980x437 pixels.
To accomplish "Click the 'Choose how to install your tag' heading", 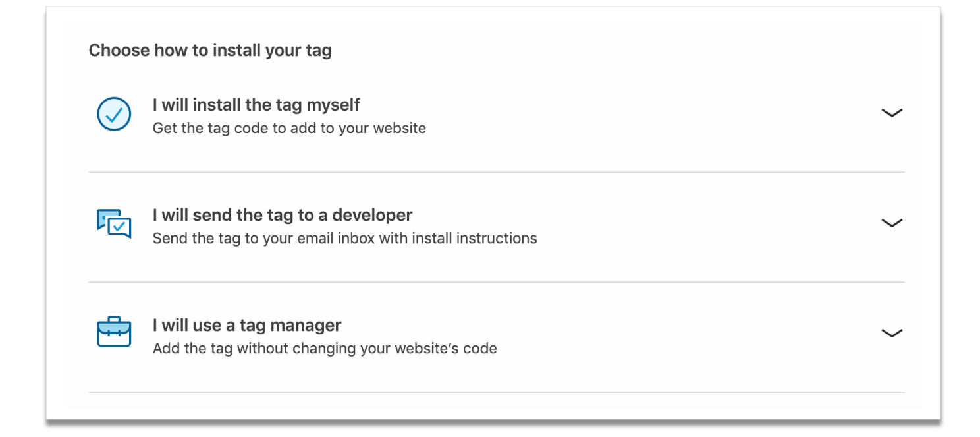I will point(210,50).
